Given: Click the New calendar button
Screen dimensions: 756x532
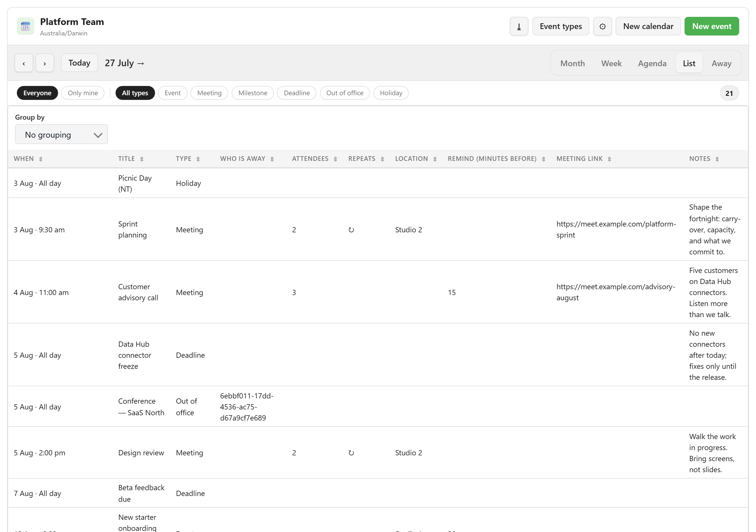Looking at the screenshot, I should pos(648,26).
